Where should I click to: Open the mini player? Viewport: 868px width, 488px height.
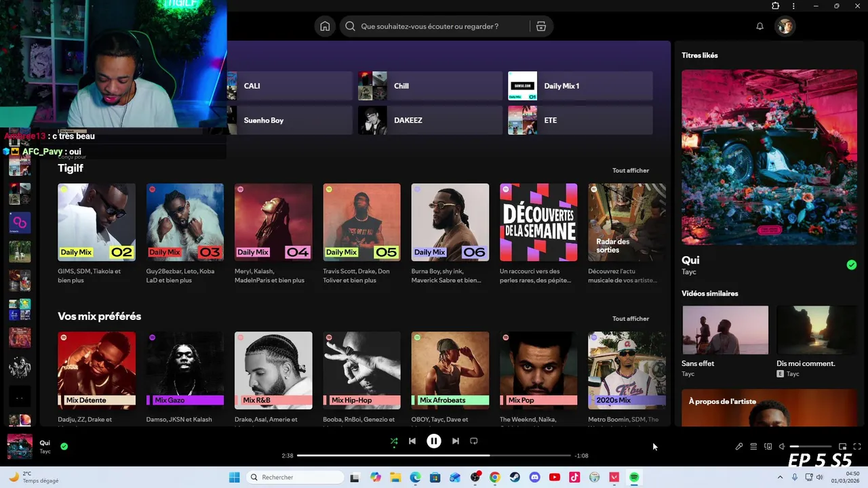[843, 447]
